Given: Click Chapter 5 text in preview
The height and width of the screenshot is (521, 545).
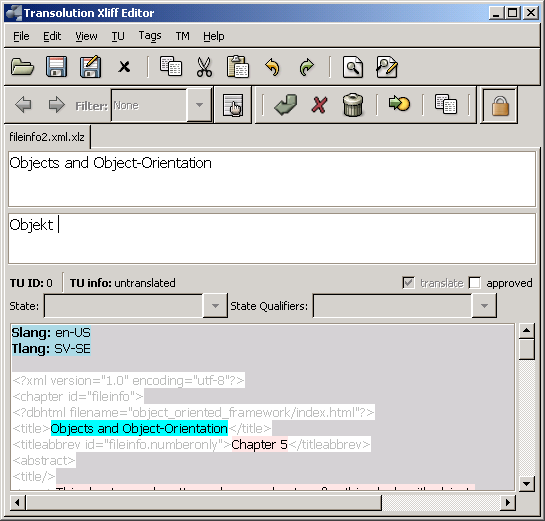Looking at the screenshot, I should [259, 445].
